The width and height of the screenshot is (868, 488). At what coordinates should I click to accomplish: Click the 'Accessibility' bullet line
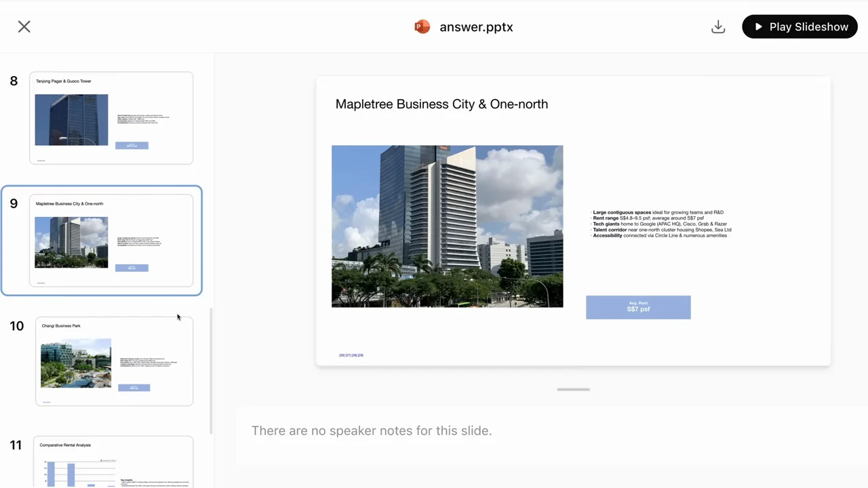point(659,235)
